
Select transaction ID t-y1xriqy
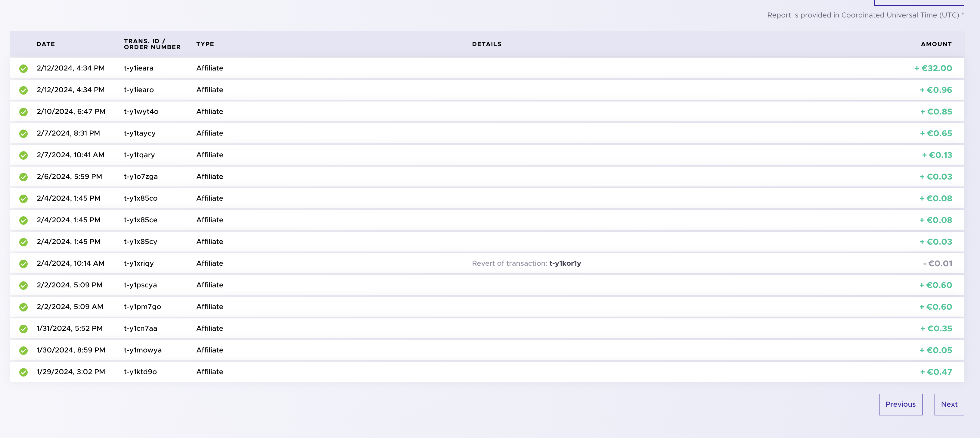pyautogui.click(x=139, y=264)
